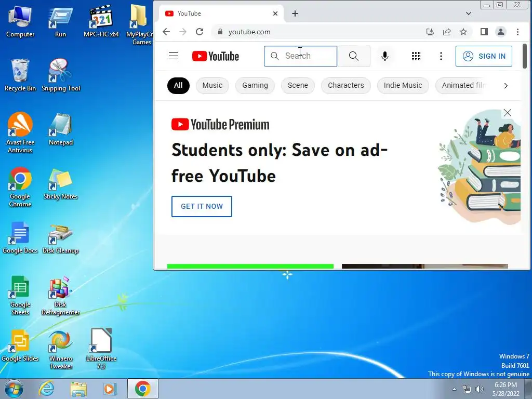
Task: Share this page icon in Chrome
Action: coord(446,32)
